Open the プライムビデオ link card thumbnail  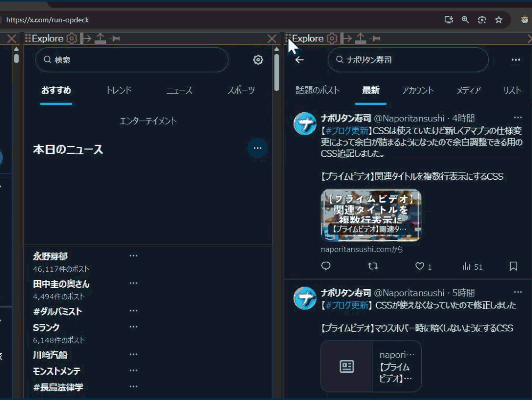371,215
